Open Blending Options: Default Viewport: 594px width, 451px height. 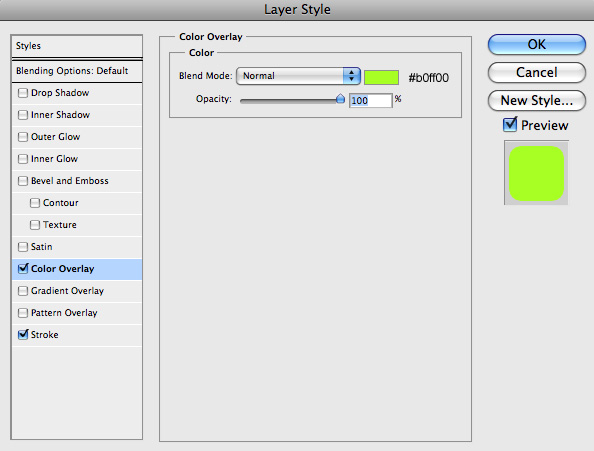coord(77,71)
